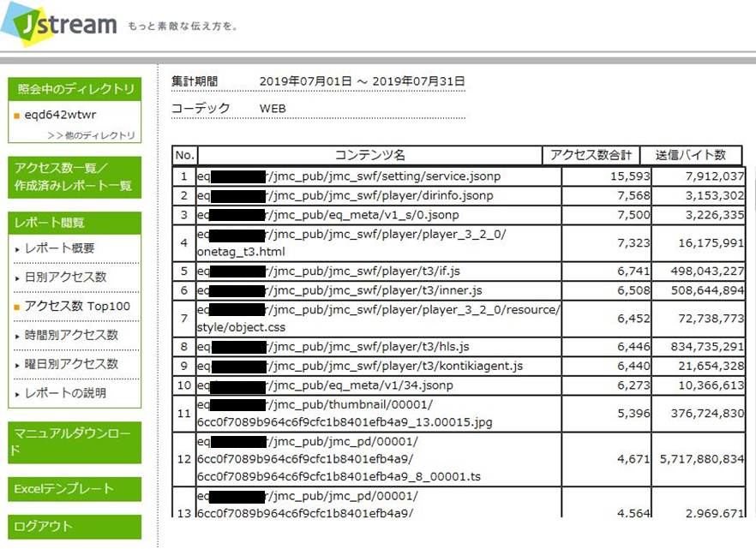Click 照会中のディレクトリ header
This screenshot has height=549, width=756.
tap(75, 89)
